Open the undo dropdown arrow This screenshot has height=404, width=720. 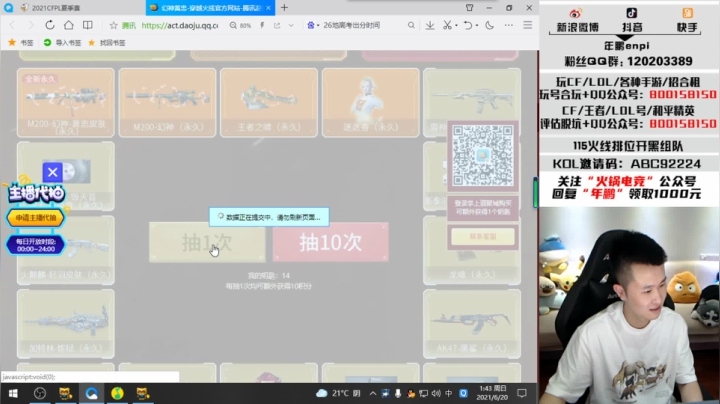477,25
